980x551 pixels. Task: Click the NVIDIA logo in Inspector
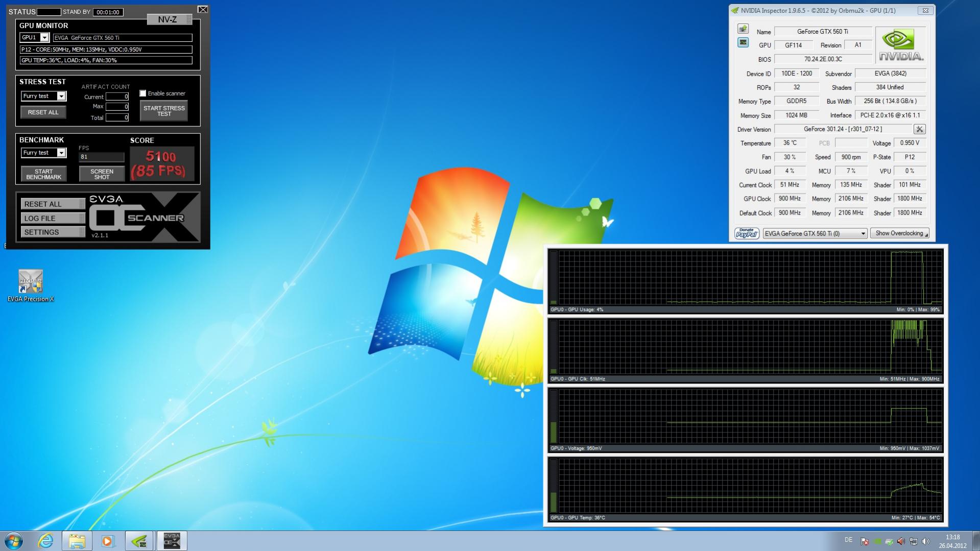pyautogui.click(x=901, y=45)
